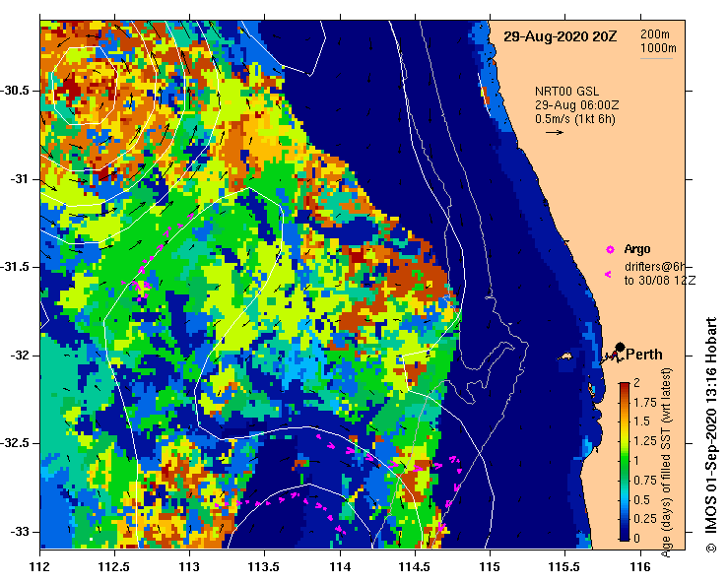Click the color bar value 0.25
Viewport: 728px width, 583px height.
point(645,519)
